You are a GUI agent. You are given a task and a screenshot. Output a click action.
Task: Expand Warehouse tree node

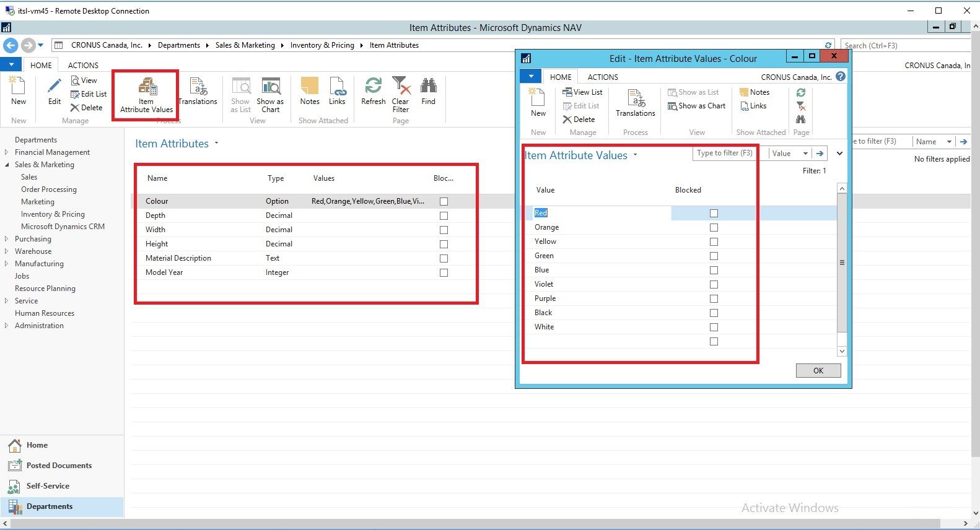pyautogui.click(x=7, y=251)
